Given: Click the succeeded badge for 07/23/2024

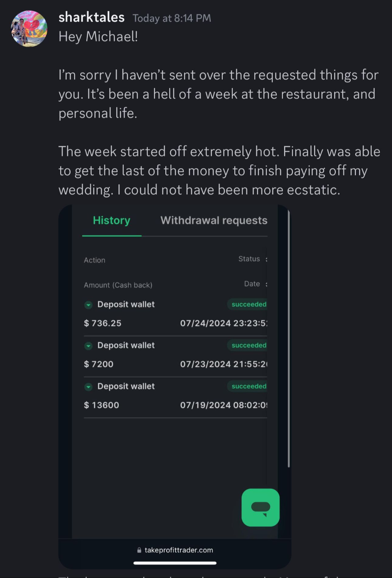Looking at the screenshot, I should pos(248,346).
